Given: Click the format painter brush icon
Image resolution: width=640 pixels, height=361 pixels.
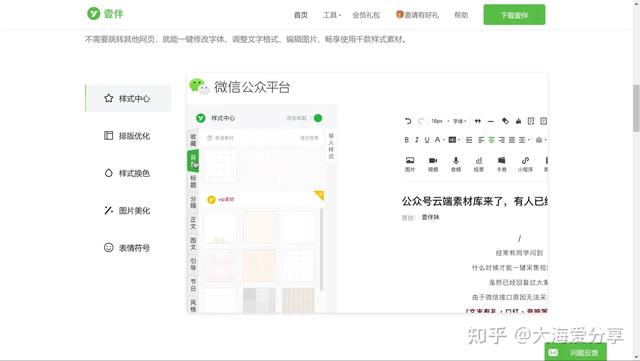Looking at the screenshot, I should point(518,121).
